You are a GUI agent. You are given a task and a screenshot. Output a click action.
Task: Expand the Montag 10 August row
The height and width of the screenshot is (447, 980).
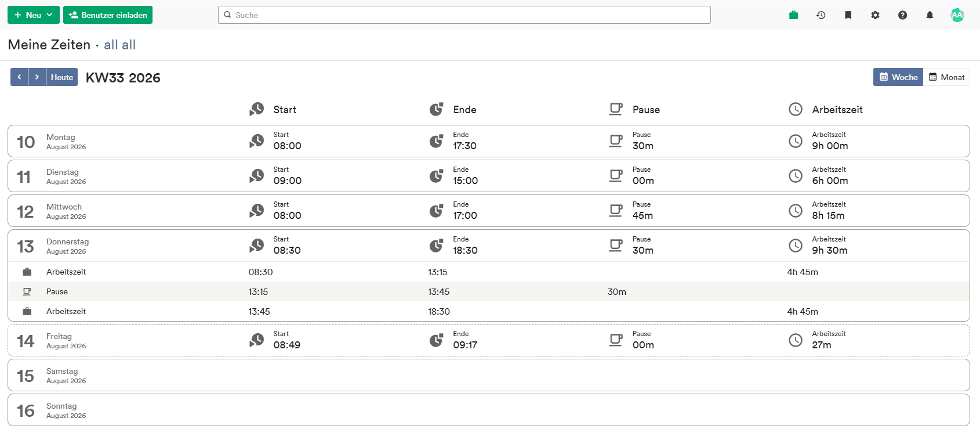click(x=489, y=141)
